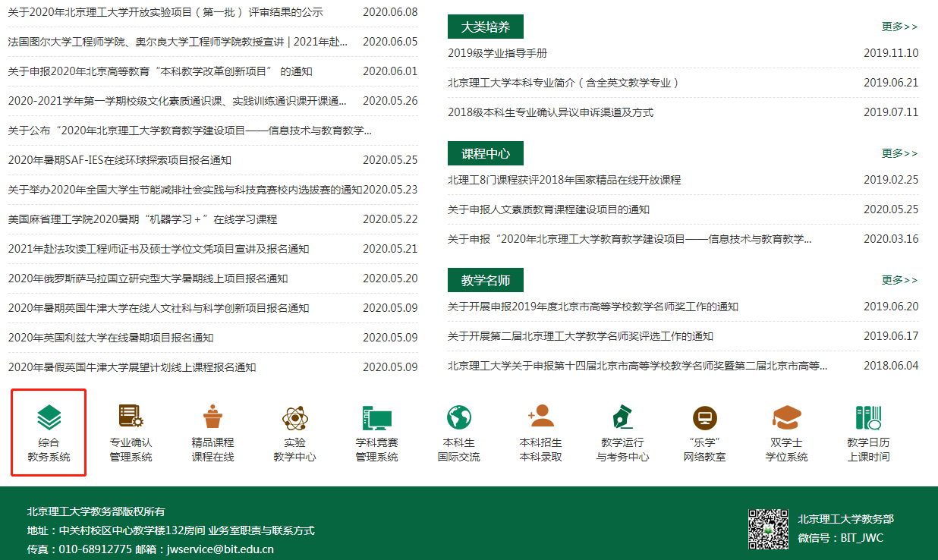The width and height of the screenshot is (938, 560).
Task: Select the 大类培养 section header
Action: (485, 26)
